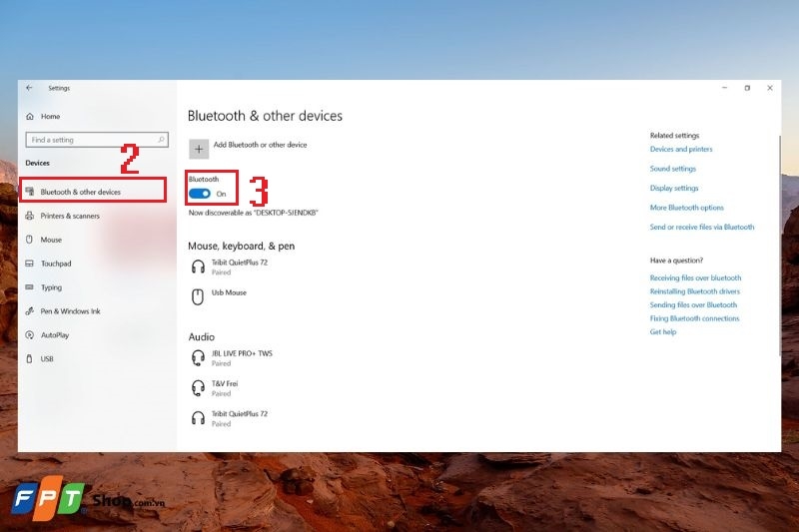Viewport: 799px width, 532px height.
Task: Click the Pen & Windows Ink icon
Action: click(x=30, y=311)
